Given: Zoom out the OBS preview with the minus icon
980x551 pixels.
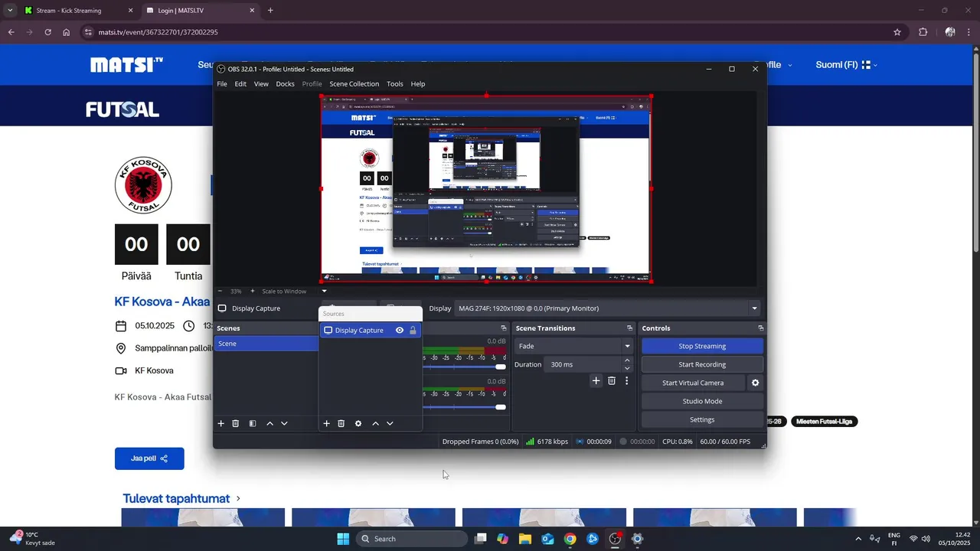Looking at the screenshot, I should [220, 291].
